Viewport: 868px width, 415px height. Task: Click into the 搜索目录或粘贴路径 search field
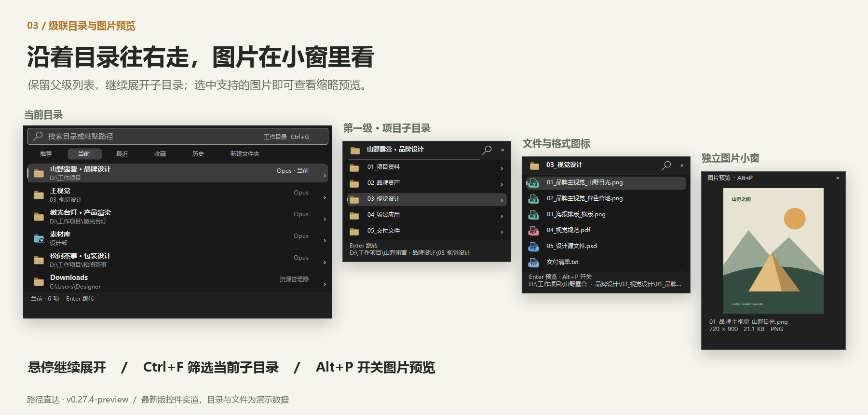click(177, 137)
